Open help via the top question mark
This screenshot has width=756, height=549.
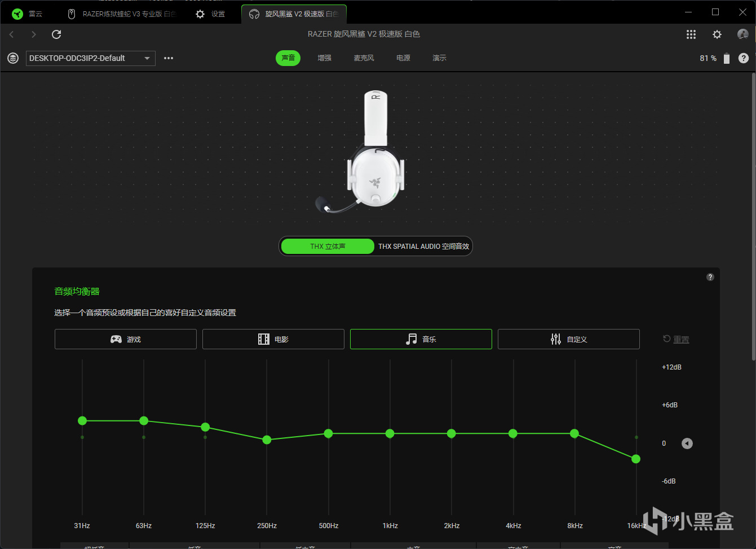[x=744, y=58]
